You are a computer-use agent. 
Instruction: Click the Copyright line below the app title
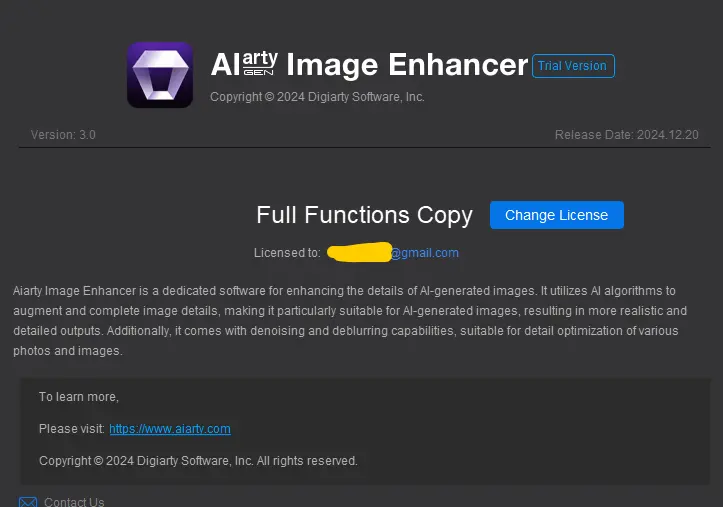pyautogui.click(x=317, y=97)
